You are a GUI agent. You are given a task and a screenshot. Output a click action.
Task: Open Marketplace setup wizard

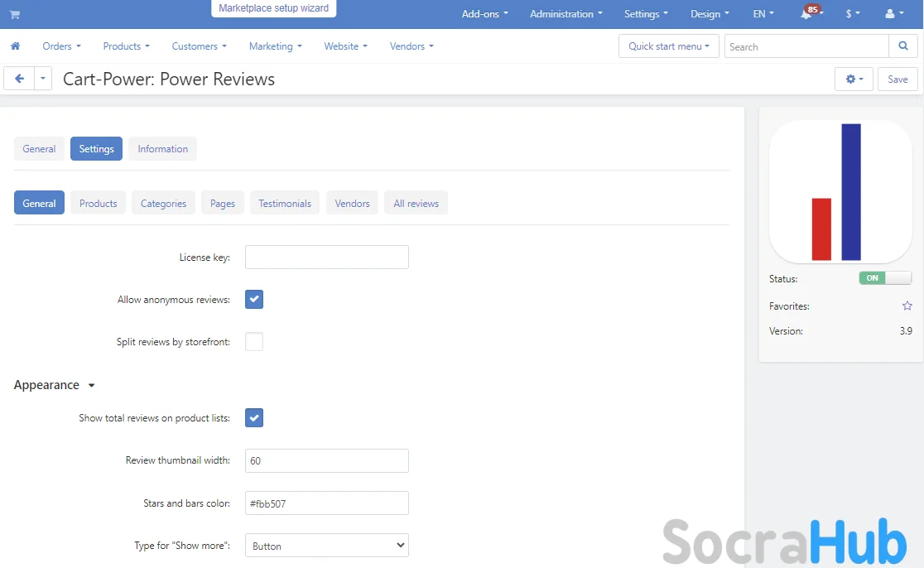273,8
